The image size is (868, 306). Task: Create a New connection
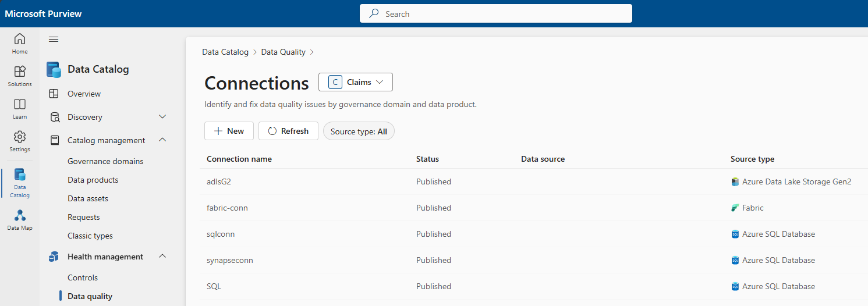229,131
